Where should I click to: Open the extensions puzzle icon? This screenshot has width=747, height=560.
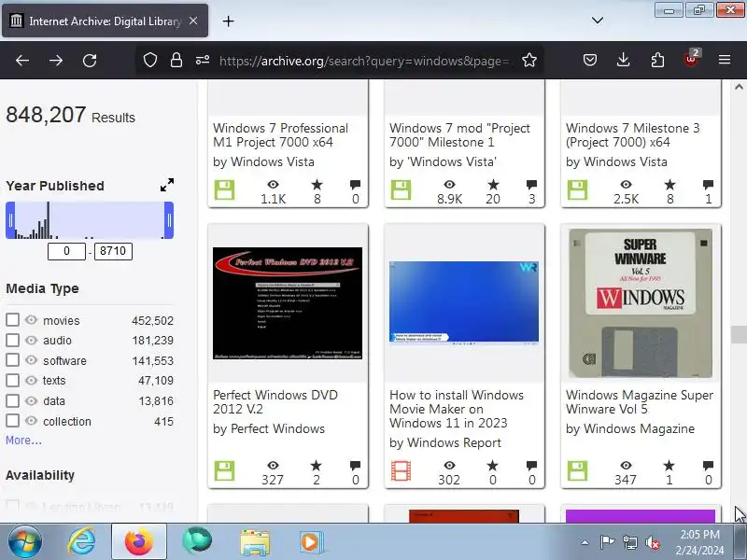point(657,60)
